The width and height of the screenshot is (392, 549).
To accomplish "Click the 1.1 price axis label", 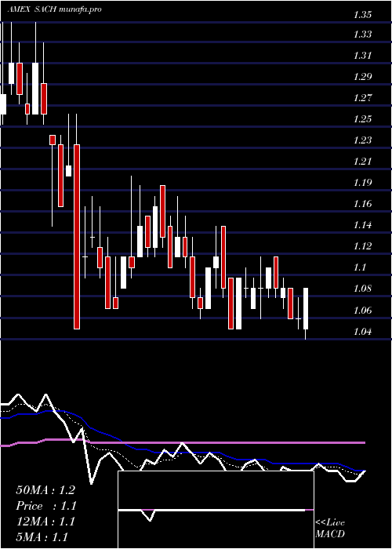I will [360, 267].
